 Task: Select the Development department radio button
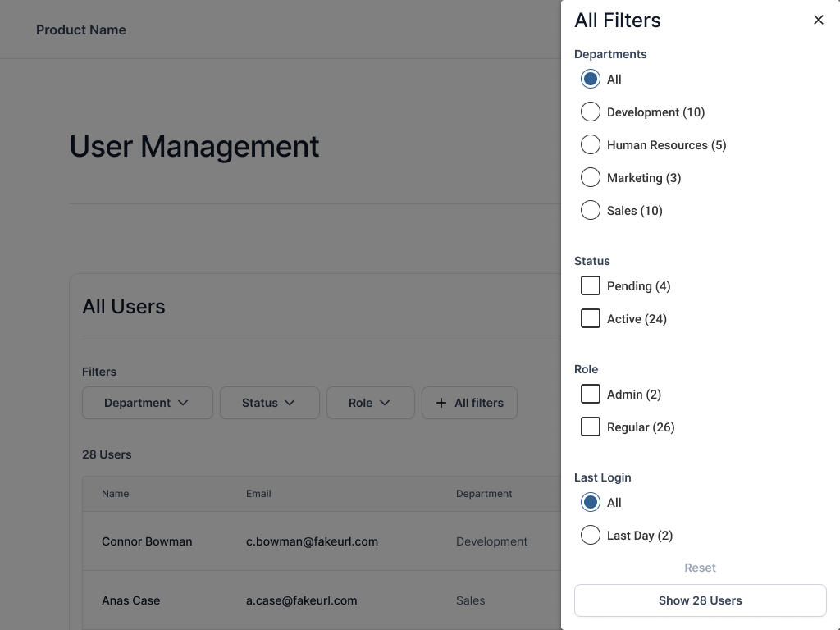click(591, 112)
